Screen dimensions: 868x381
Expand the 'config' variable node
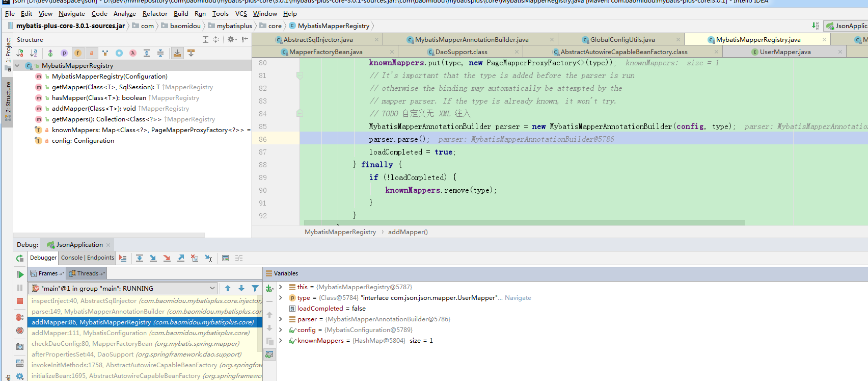(x=281, y=330)
